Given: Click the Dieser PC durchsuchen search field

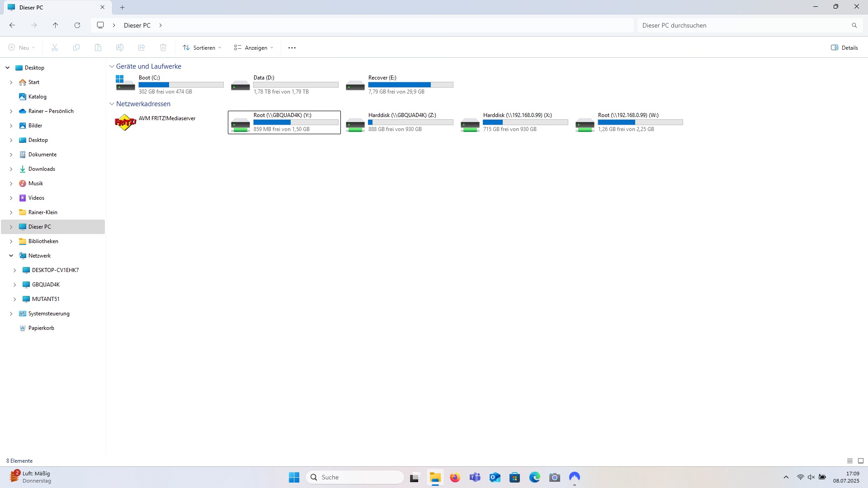Looking at the screenshot, I should click(741, 25).
